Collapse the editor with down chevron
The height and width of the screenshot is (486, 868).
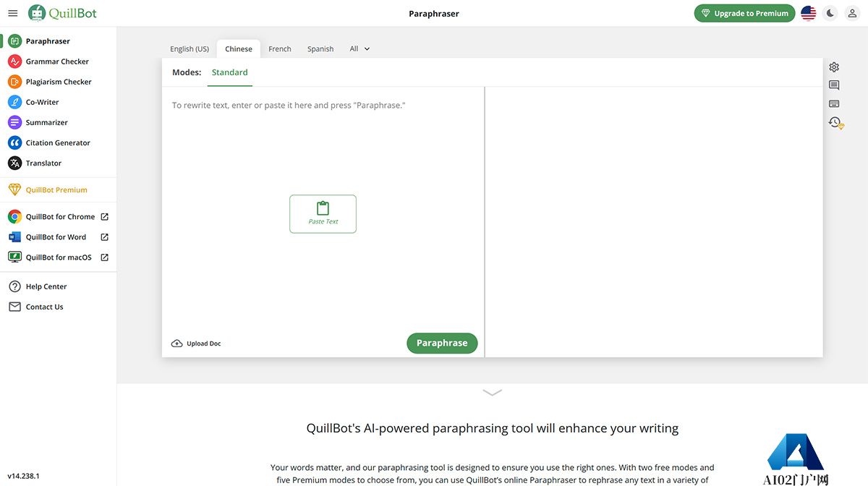(x=493, y=393)
